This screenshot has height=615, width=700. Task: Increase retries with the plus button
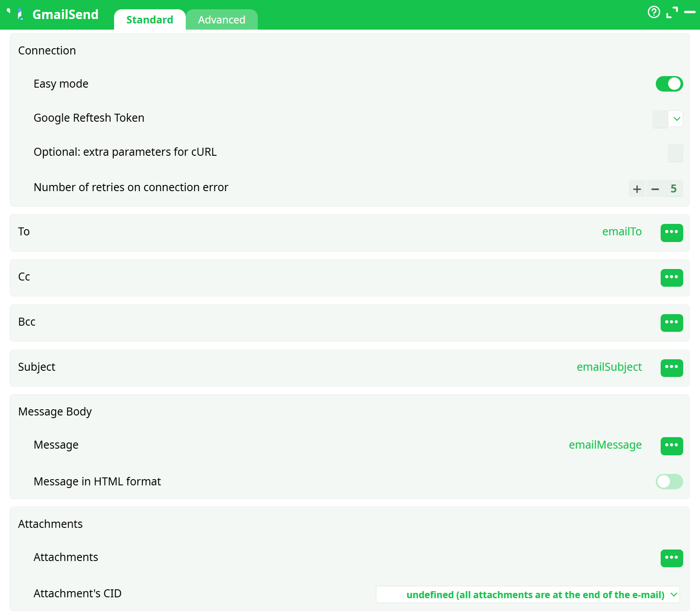(x=637, y=189)
